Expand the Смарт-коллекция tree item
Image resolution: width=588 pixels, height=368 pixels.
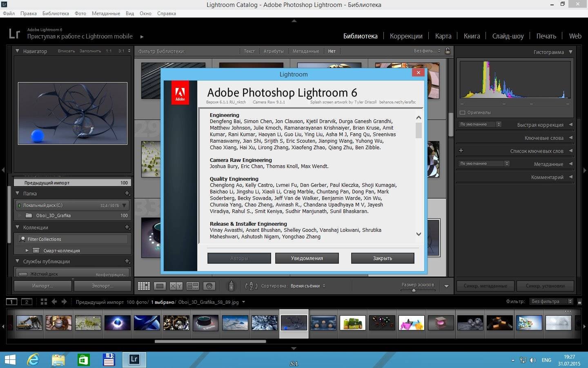(27, 250)
